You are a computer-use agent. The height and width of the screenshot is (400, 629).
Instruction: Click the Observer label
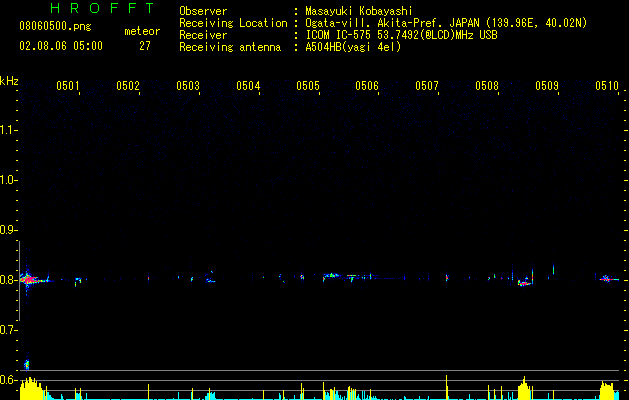(x=203, y=11)
